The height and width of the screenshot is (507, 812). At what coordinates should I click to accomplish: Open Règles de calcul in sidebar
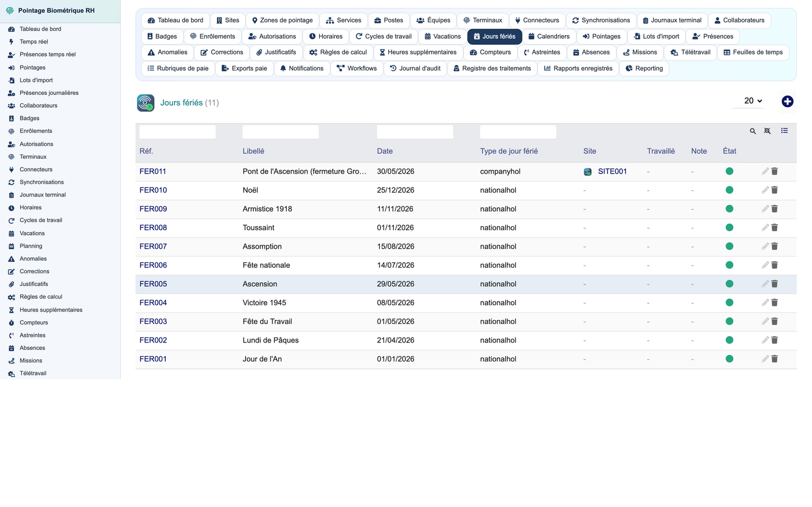pyautogui.click(x=40, y=296)
